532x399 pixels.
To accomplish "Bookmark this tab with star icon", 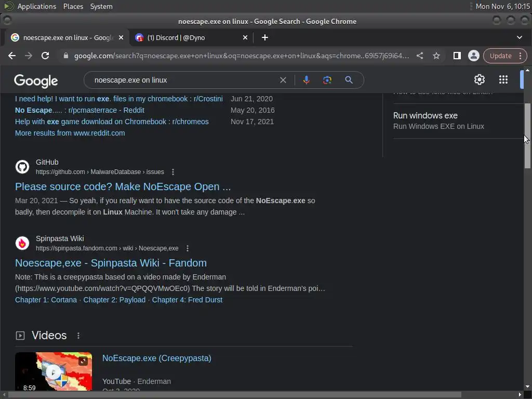I will (x=436, y=56).
